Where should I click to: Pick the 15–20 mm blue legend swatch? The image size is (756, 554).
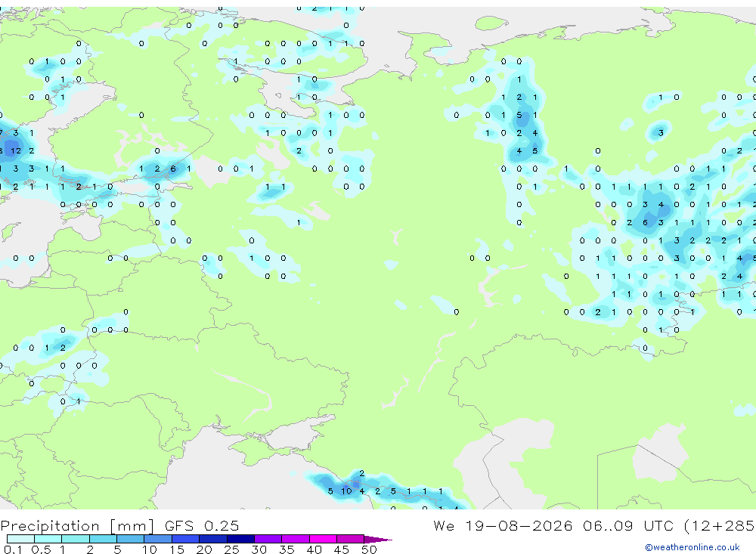click(x=186, y=539)
